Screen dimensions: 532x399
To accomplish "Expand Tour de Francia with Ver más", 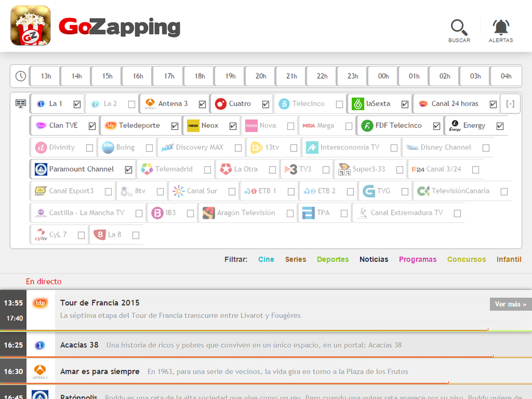I will point(510,304).
